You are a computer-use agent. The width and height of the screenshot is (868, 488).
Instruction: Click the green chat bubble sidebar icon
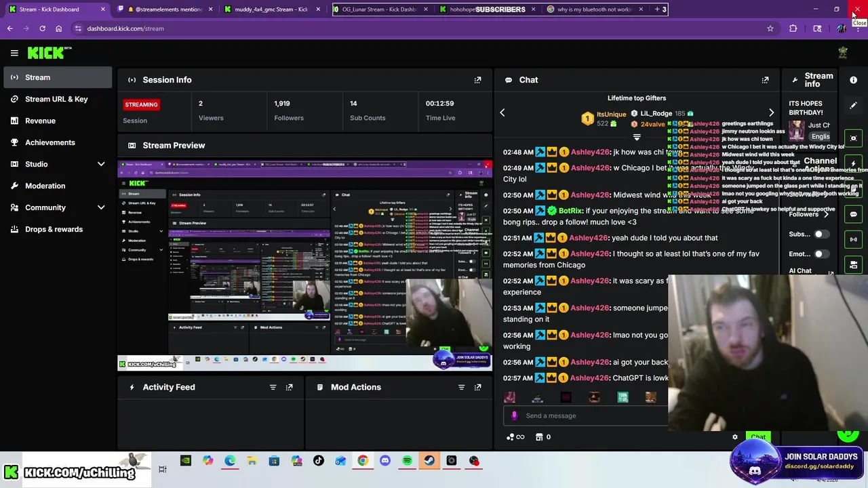tap(853, 214)
